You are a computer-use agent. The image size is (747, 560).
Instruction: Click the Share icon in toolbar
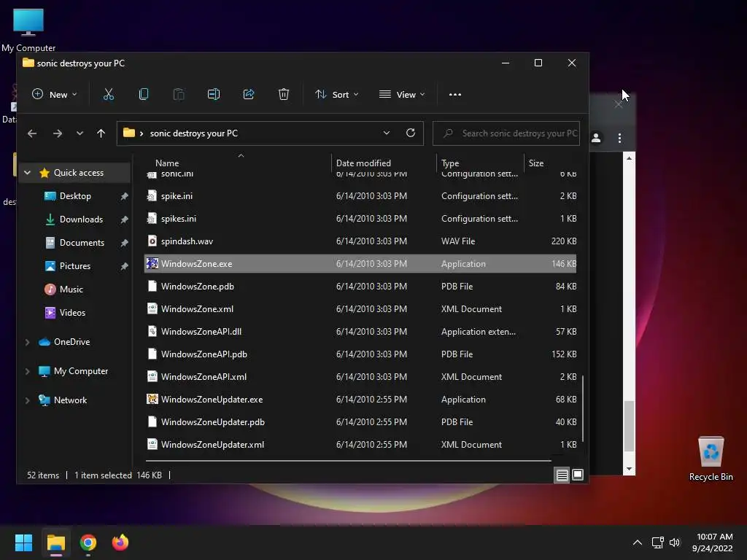[x=249, y=94]
